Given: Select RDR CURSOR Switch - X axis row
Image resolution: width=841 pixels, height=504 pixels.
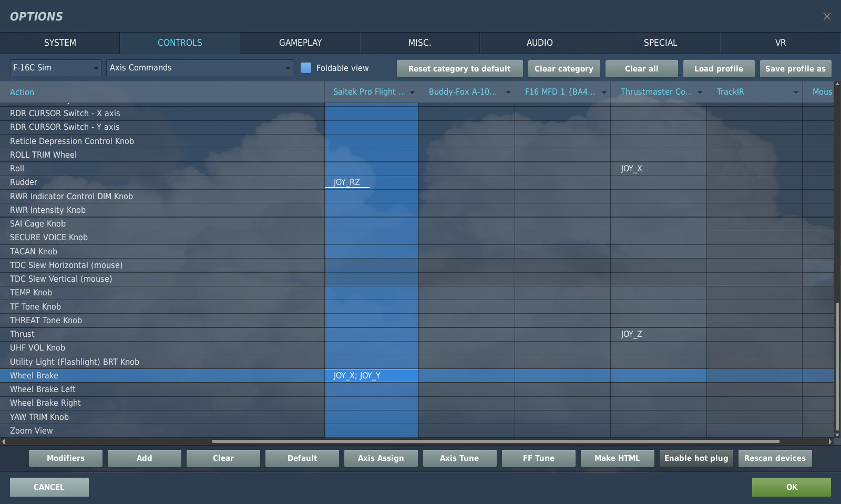Looking at the screenshot, I should click(x=417, y=114).
